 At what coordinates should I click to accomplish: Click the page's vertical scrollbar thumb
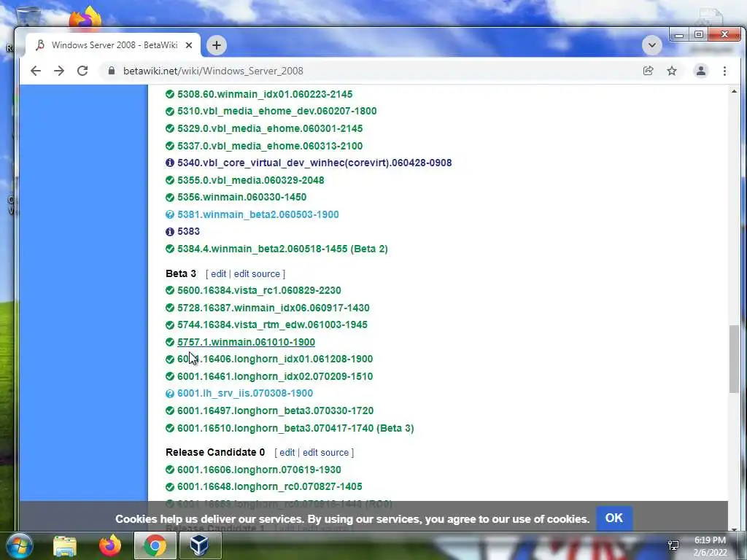[x=734, y=359]
